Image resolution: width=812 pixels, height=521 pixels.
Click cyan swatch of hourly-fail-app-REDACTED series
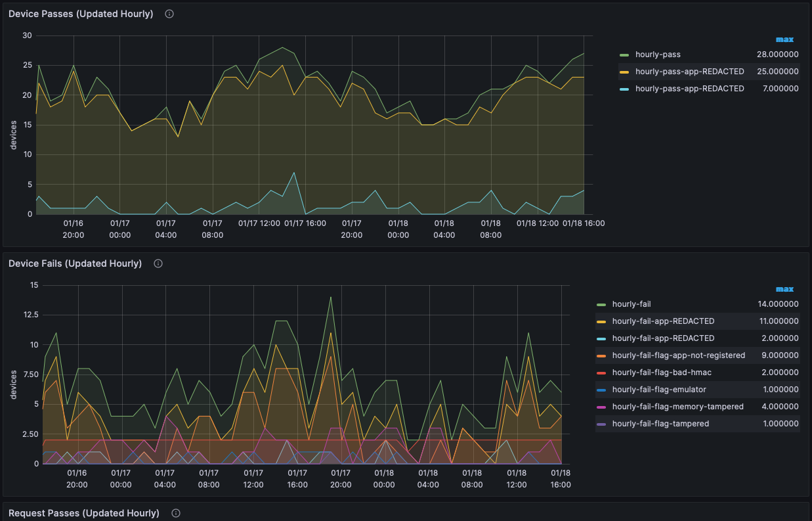point(601,338)
